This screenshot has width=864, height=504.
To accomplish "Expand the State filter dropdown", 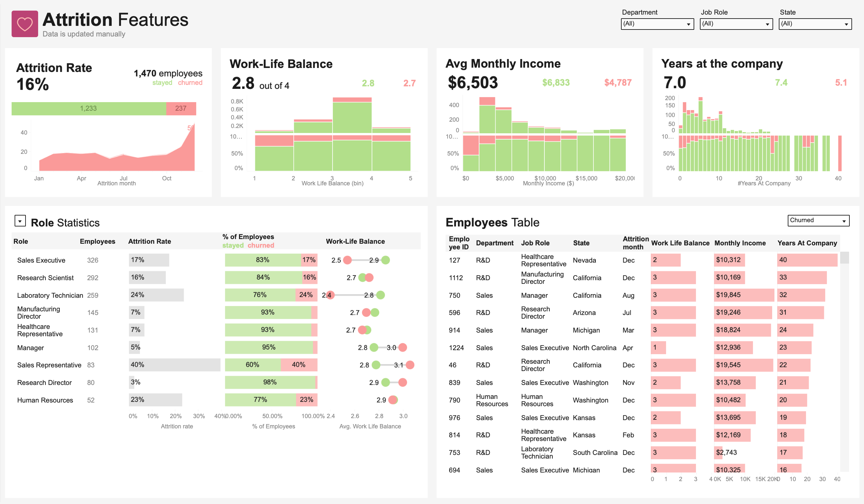I will (815, 24).
